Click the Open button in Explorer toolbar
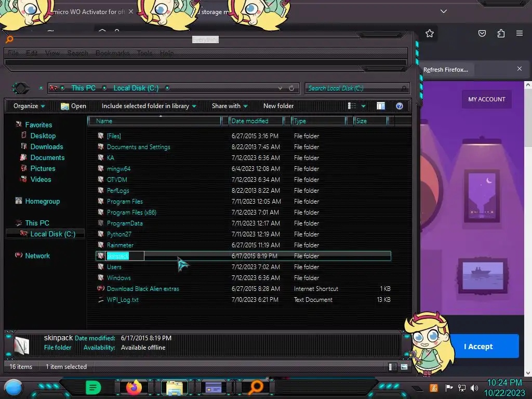 click(x=73, y=106)
